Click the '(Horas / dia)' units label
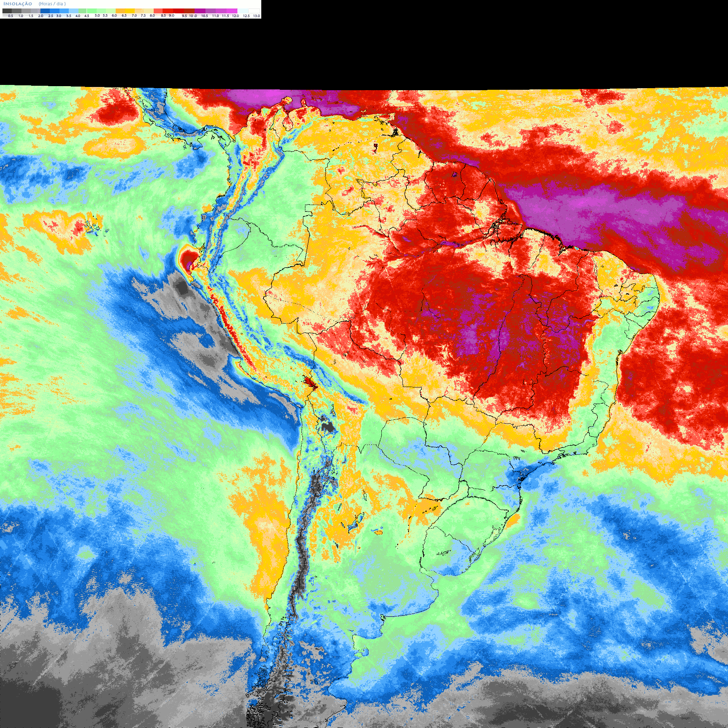 [52, 4]
